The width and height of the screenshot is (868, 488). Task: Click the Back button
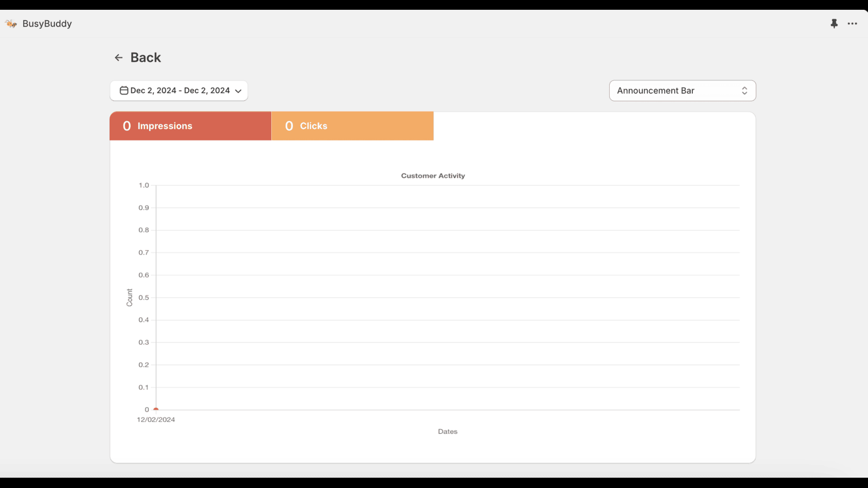(145, 57)
